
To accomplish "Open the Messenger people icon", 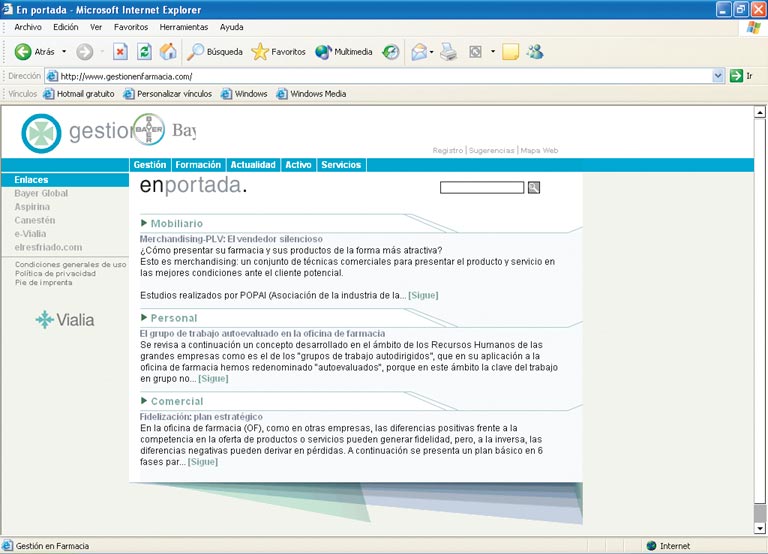I will 535,51.
